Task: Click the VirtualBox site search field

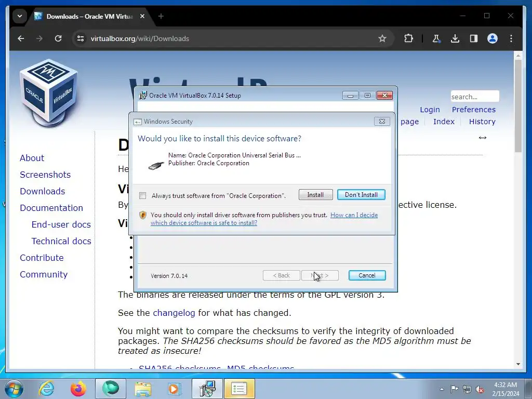Action: point(475,96)
